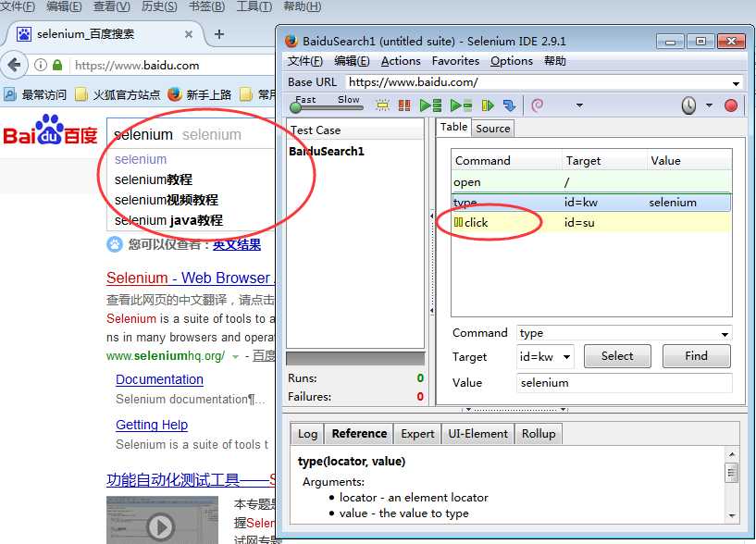Open the Favorites menu

tap(455, 61)
